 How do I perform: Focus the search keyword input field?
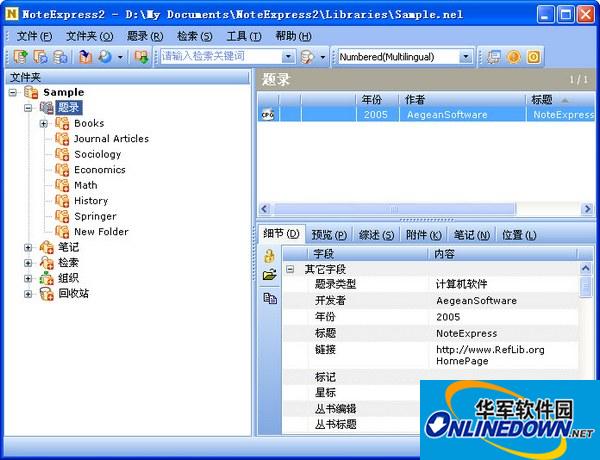(x=221, y=57)
